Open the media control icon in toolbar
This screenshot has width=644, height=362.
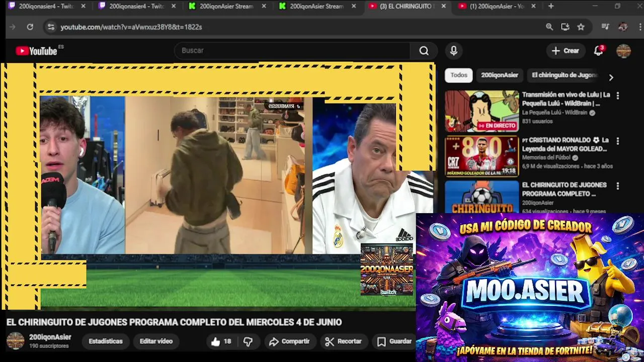tap(605, 27)
